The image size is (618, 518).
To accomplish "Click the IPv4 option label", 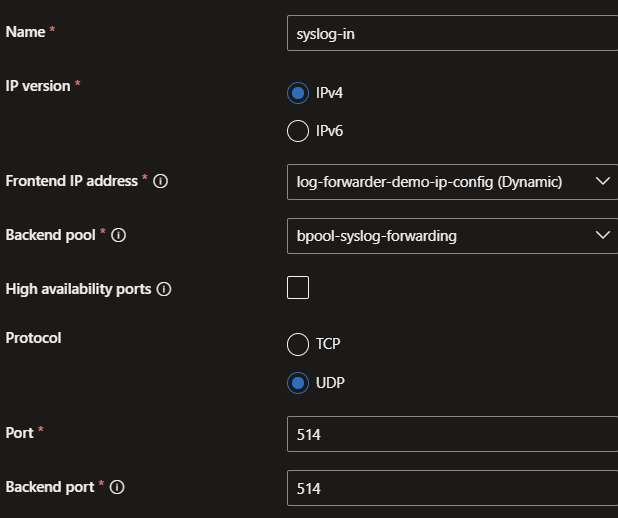I will coord(330,93).
